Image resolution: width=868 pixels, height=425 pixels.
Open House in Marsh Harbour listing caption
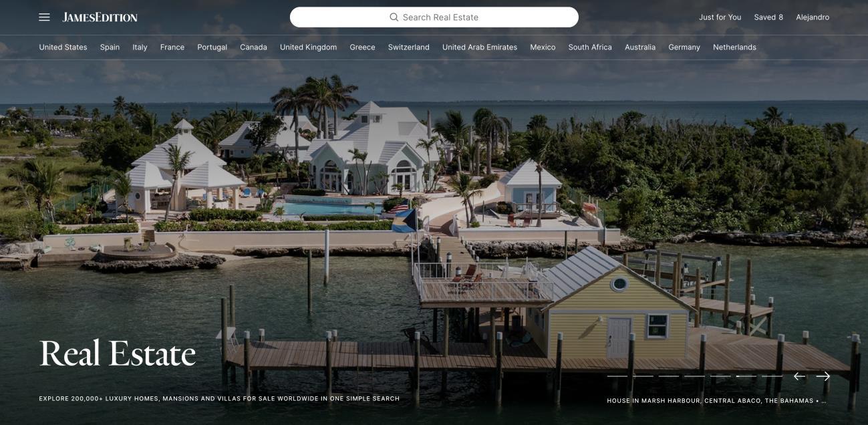coord(716,401)
